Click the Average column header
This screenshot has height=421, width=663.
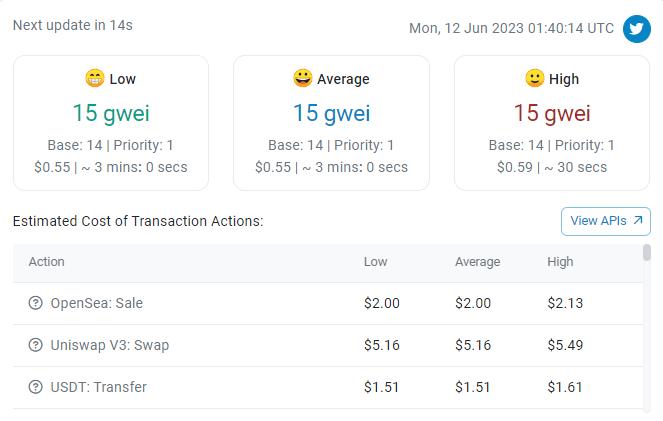(x=477, y=262)
